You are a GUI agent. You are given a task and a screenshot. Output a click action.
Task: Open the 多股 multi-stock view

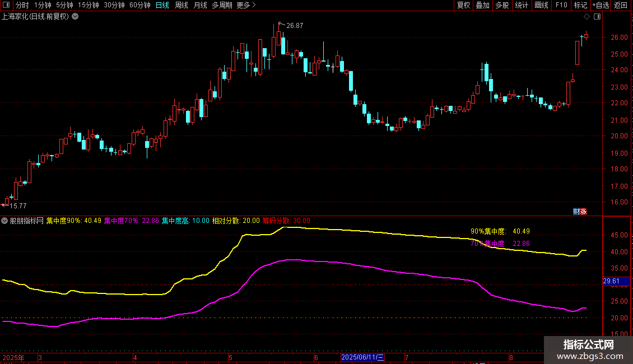tap(502, 5)
